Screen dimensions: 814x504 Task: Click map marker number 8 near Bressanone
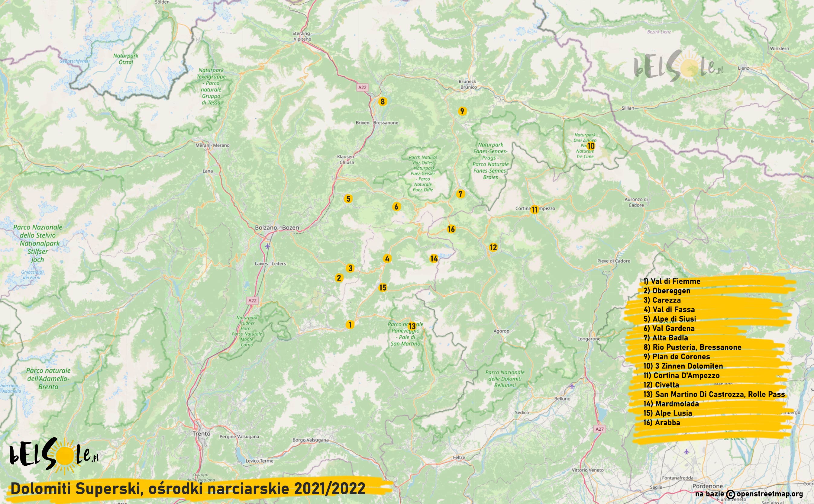(x=383, y=101)
